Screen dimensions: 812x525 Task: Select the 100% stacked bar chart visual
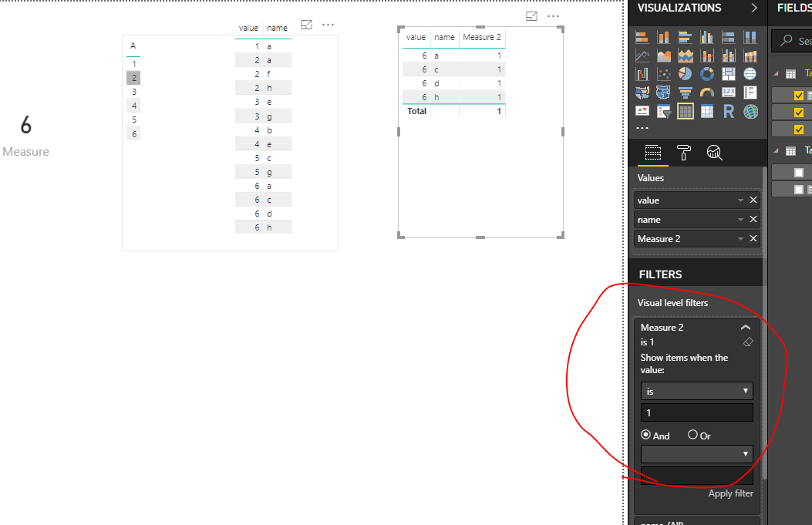click(728, 37)
